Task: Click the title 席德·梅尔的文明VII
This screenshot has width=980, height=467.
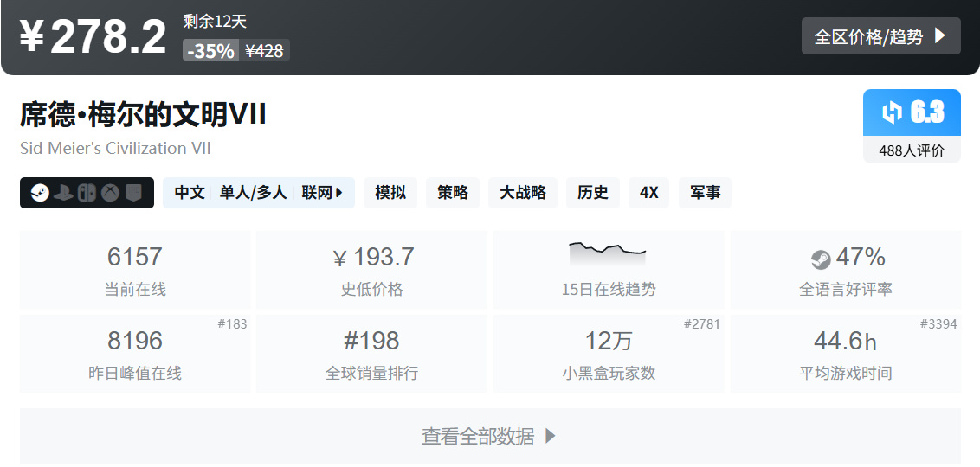Action: (x=143, y=115)
